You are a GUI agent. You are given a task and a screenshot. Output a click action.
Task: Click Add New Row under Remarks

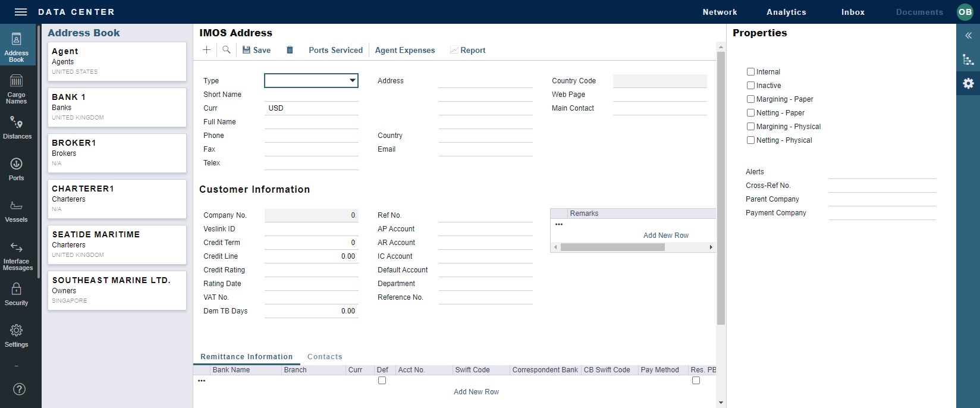[665, 236]
